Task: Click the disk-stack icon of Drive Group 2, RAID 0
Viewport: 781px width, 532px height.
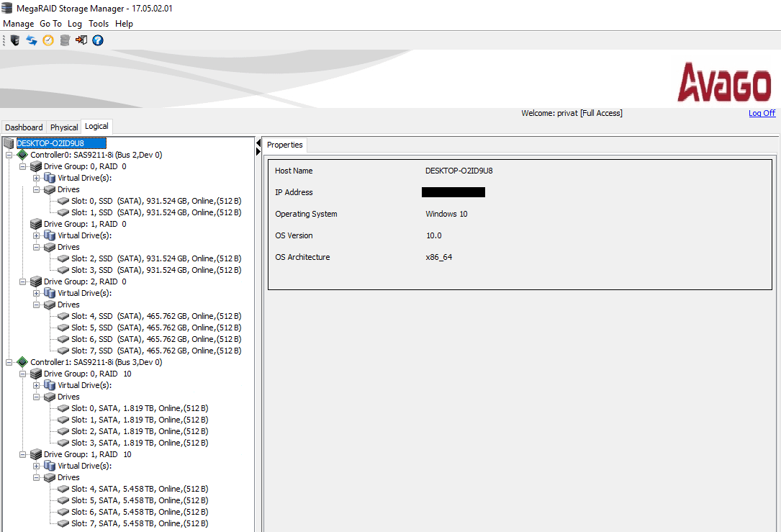Action: [x=36, y=281]
